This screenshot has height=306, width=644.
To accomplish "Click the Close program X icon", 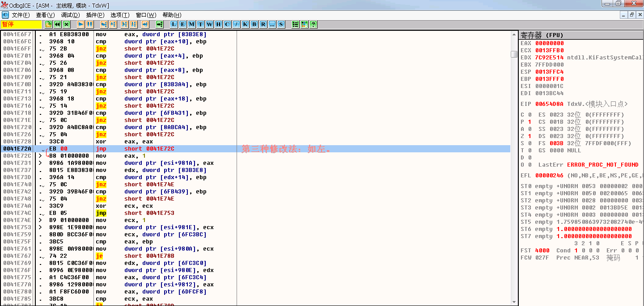I will pos(66,24).
